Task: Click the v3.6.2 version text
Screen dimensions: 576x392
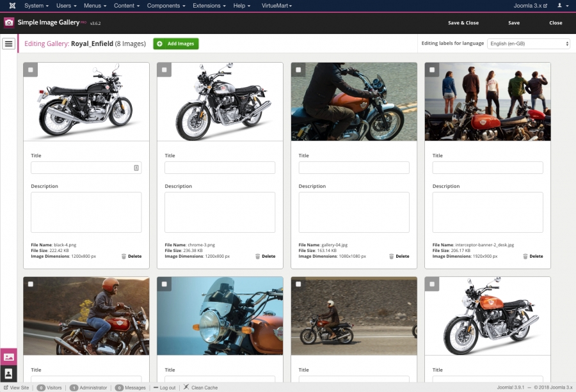Action: 95,23
